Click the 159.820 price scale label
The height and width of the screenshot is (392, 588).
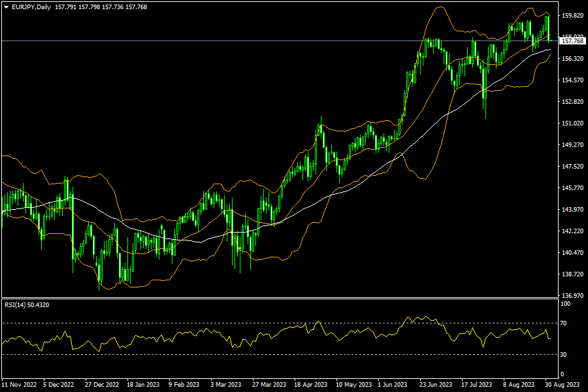(572, 16)
